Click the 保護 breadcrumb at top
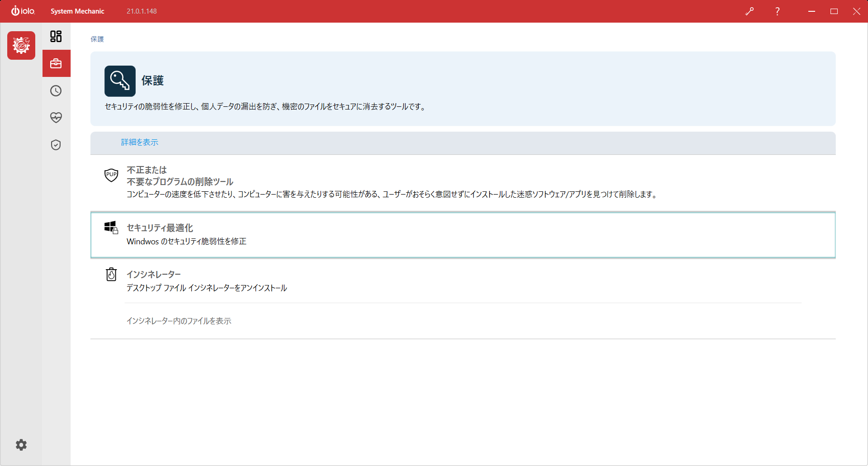Viewport: 868px width, 466px height. click(97, 39)
